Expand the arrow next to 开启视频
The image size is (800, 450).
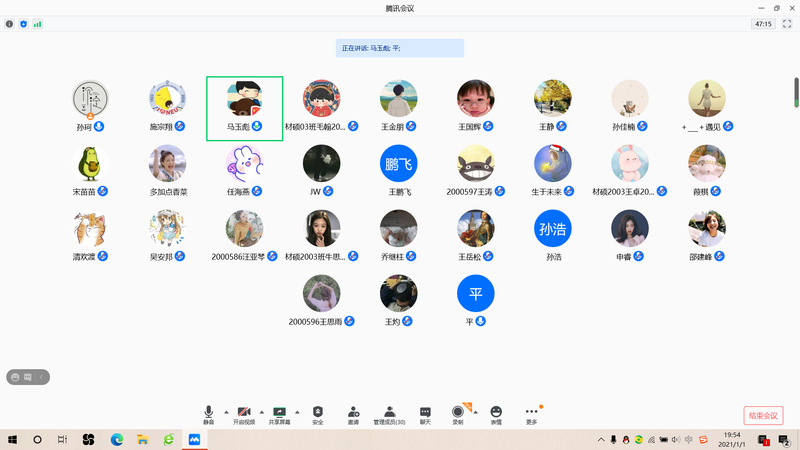point(262,411)
